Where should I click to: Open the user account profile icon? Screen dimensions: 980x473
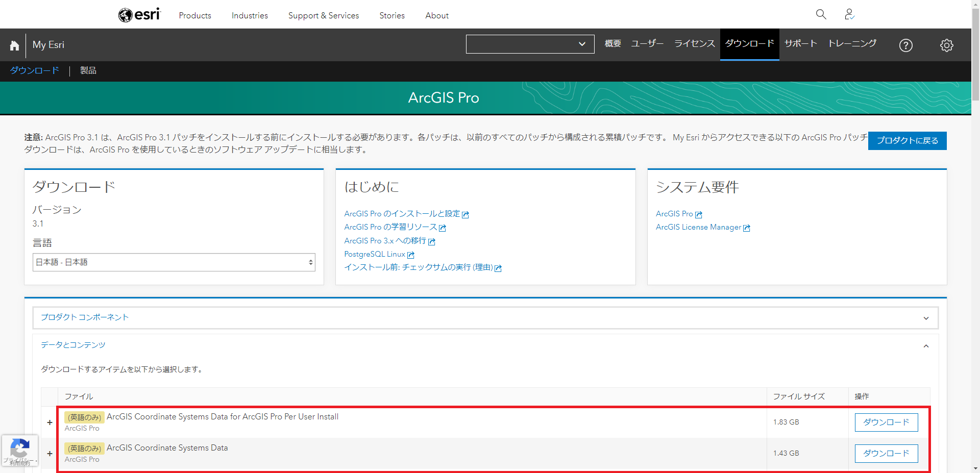coord(849,14)
